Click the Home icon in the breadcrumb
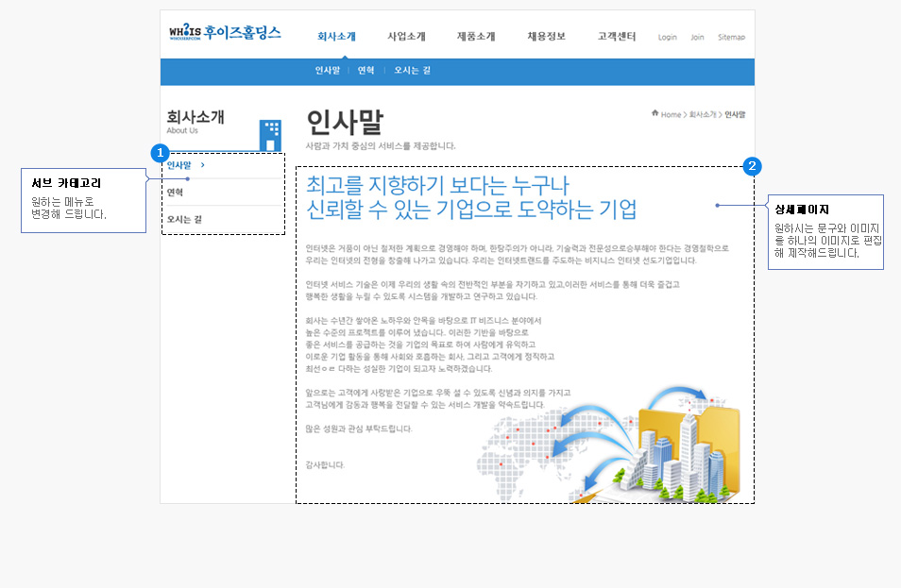 pyautogui.click(x=655, y=113)
